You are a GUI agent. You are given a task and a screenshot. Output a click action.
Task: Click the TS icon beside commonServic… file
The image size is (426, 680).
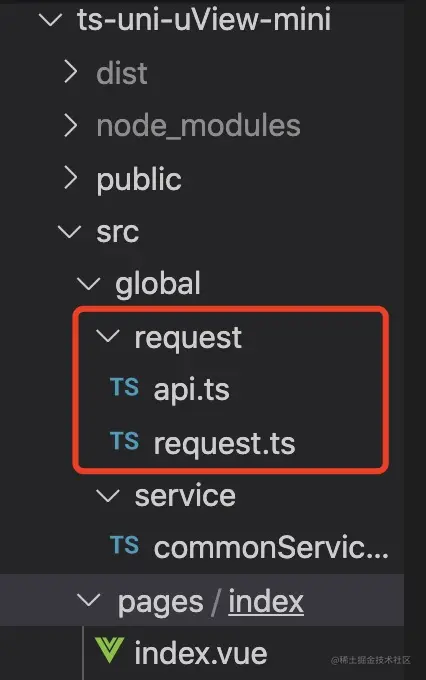(125, 545)
